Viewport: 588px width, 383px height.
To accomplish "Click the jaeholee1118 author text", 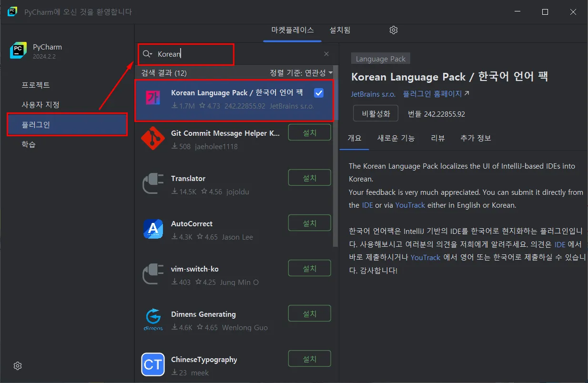I will (216, 146).
